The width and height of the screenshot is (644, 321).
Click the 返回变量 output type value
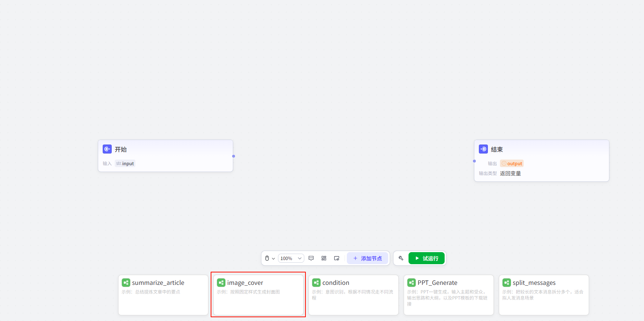510,173
